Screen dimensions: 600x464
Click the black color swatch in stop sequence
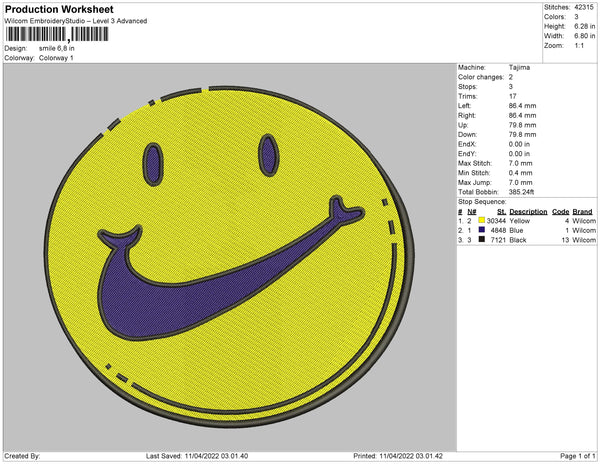coord(481,239)
